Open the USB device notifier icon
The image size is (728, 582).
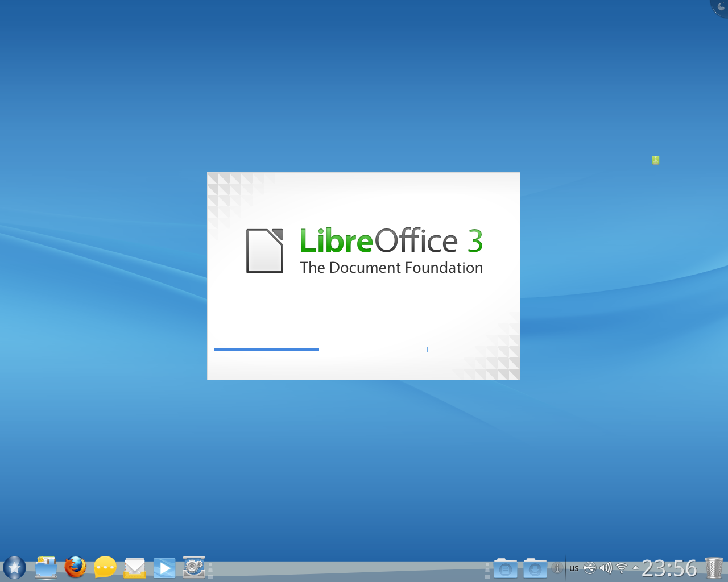pyautogui.click(x=590, y=568)
